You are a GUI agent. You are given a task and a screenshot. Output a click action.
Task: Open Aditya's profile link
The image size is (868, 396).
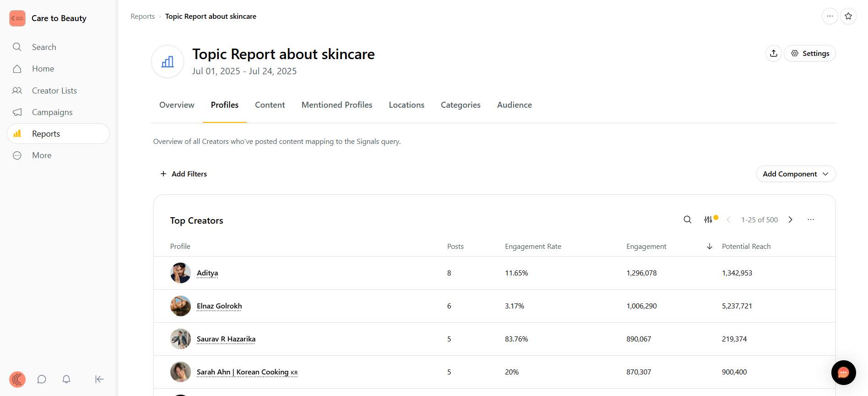coord(207,273)
